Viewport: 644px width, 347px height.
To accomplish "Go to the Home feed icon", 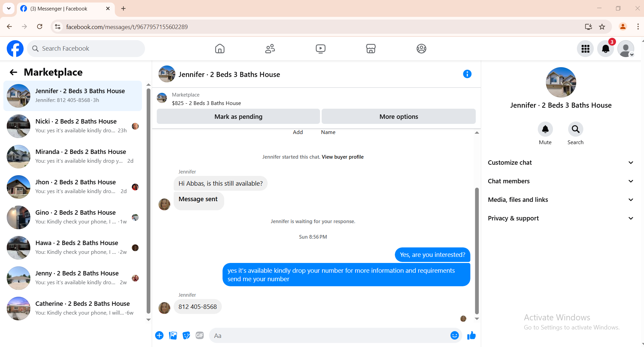I will click(x=220, y=49).
